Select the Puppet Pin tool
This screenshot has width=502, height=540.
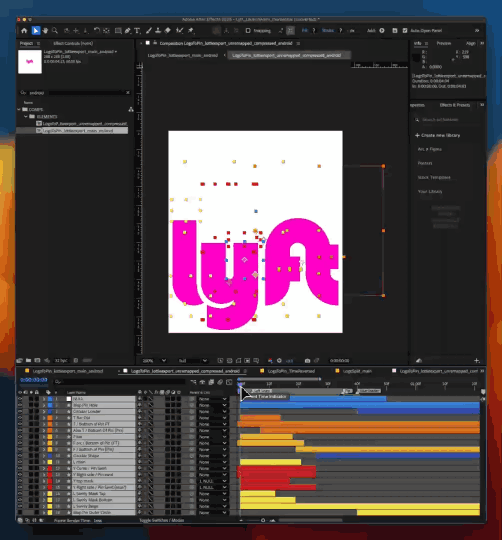tap(190, 31)
